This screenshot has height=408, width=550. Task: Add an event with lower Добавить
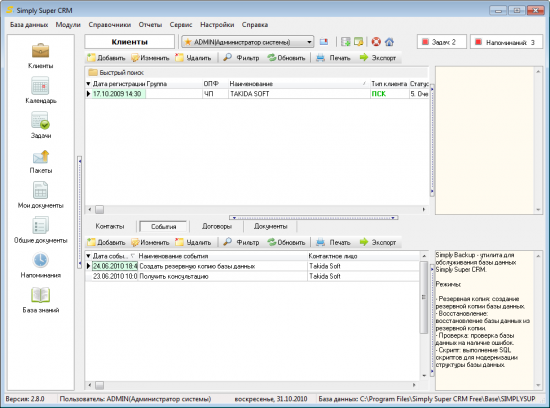pos(106,242)
